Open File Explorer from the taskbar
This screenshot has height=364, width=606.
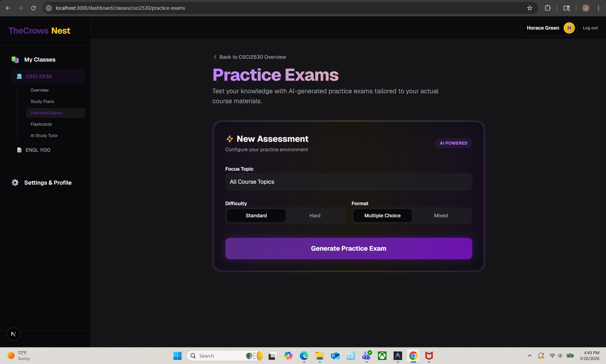point(319,356)
